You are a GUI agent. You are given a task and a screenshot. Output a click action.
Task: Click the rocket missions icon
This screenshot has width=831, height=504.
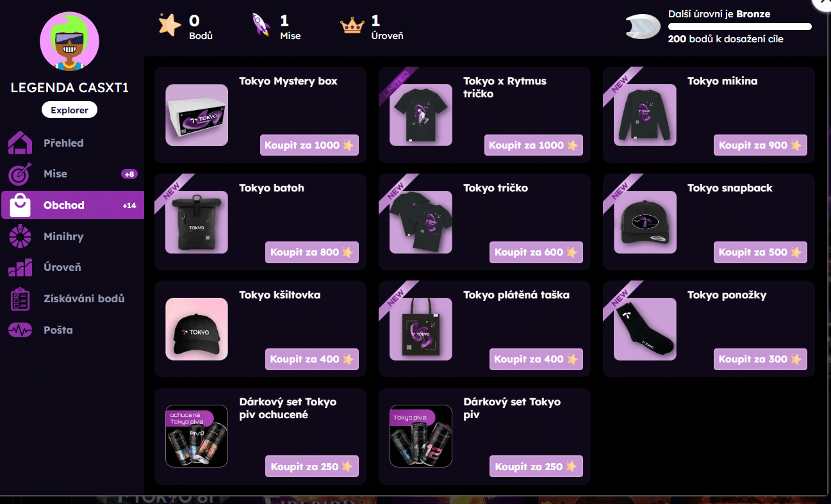[x=261, y=26]
